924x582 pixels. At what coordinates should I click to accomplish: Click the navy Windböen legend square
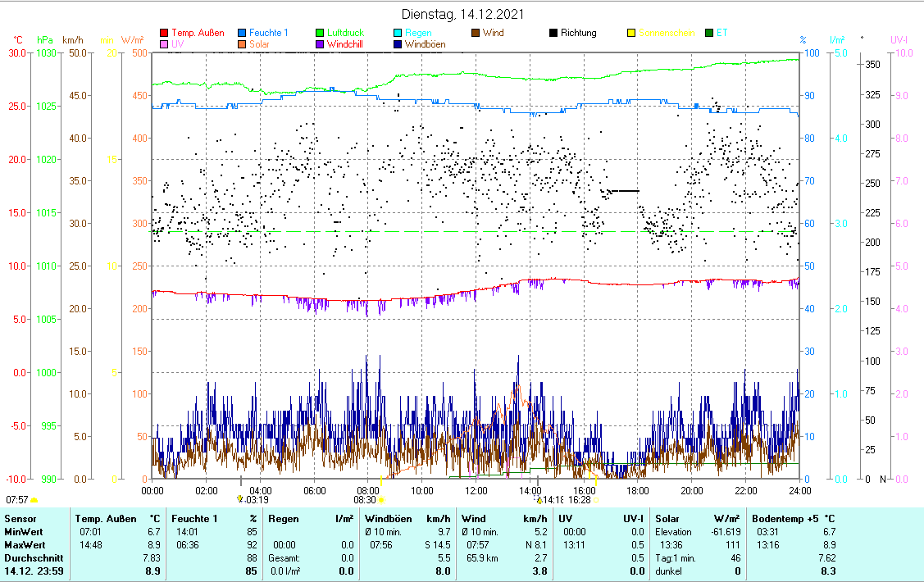398,45
